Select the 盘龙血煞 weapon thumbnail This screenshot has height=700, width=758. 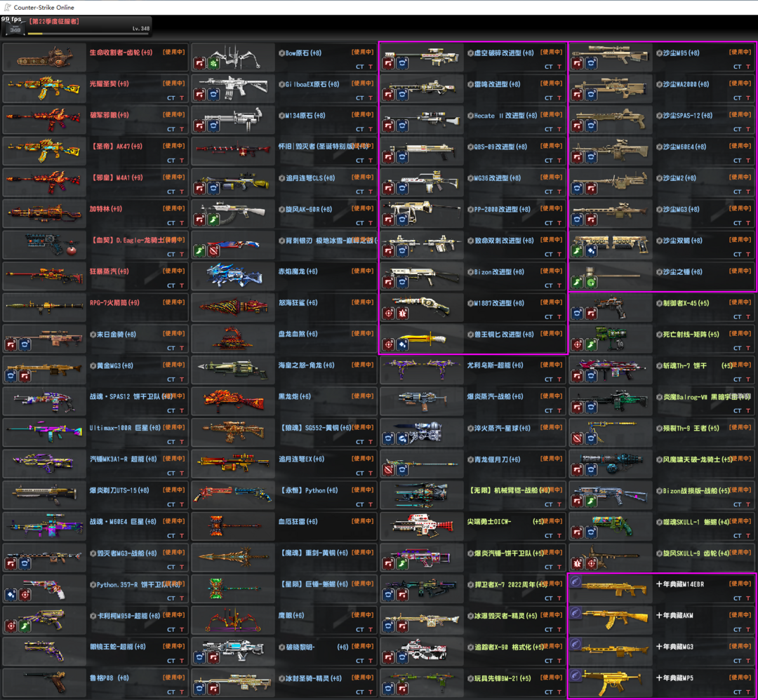(x=234, y=339)
